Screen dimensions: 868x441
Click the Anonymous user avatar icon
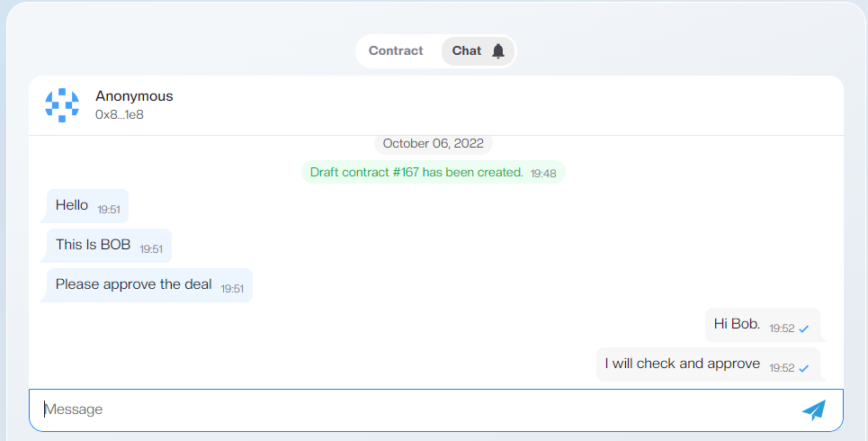[62, 105]
